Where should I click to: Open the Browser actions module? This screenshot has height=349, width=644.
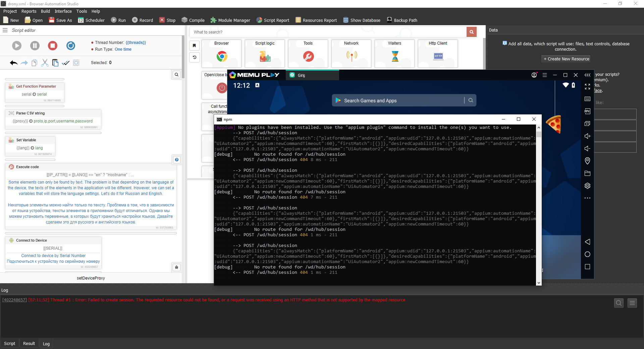(222, 53)
